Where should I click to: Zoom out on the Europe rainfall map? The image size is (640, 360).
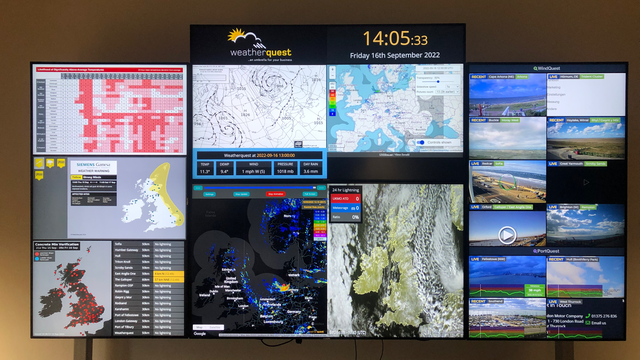pyautogui.click(x=333, y=77)
